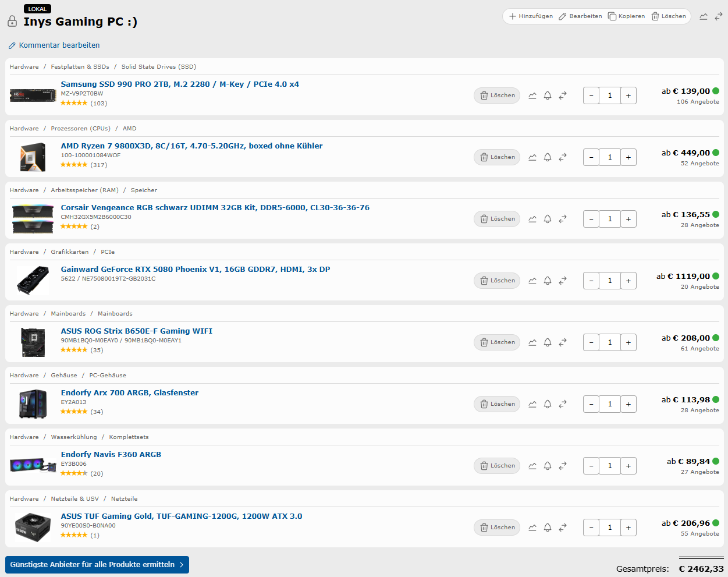Open '52 Angebote' offers for Ryzen 7 9800X3D
728x577 pixels.
(x=699, y=164)
